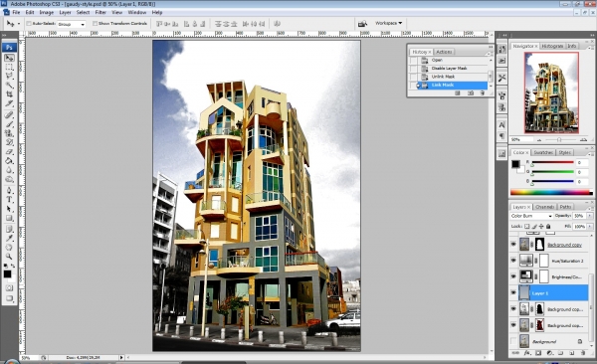The width and height of the screenshot is (597, 364).
Task: Select the Pen tool
Action: pos(10,190)
